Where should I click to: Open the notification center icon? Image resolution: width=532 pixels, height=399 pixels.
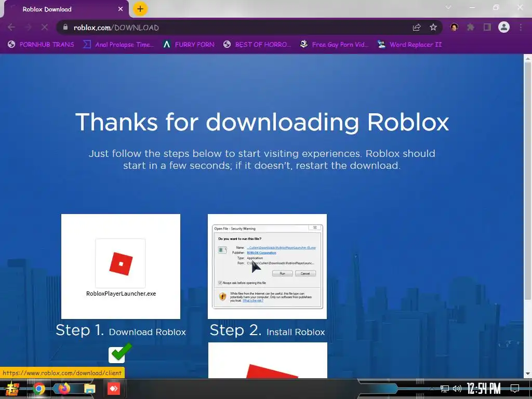pyautogui.click(x=515, y=389)
